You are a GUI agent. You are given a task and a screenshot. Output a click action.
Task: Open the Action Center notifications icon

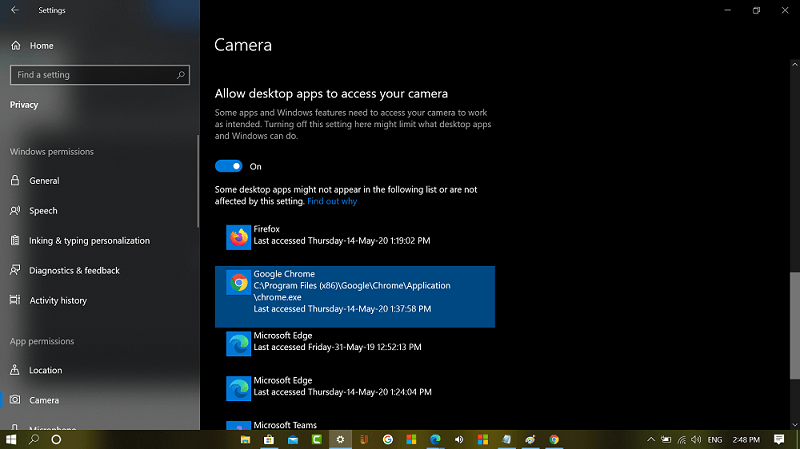pos(779,439)
